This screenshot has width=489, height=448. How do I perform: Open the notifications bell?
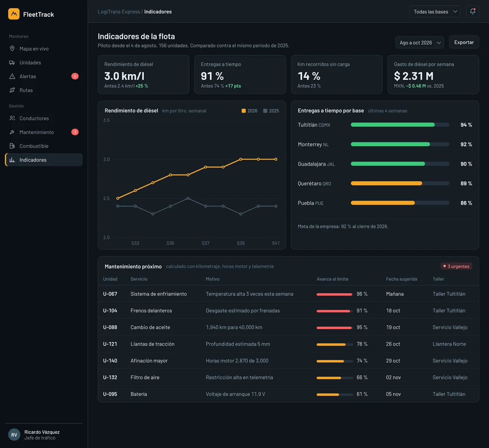coord(473,12)
